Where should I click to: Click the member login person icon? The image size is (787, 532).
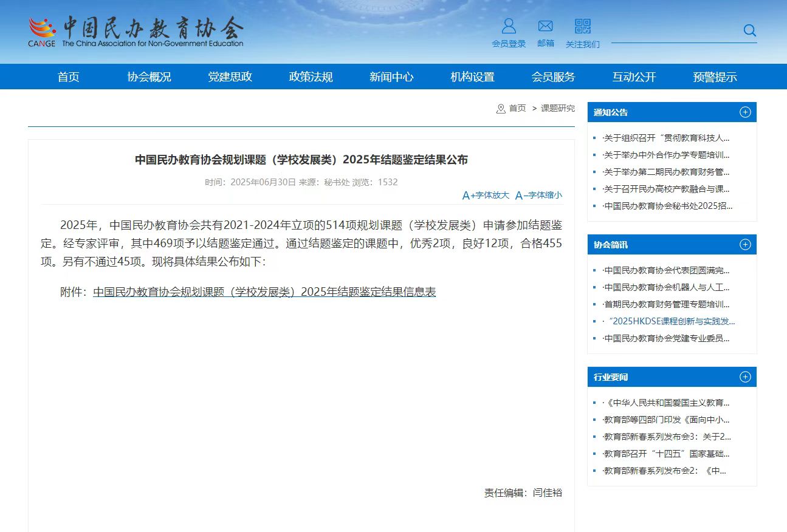tap(509, 26)
